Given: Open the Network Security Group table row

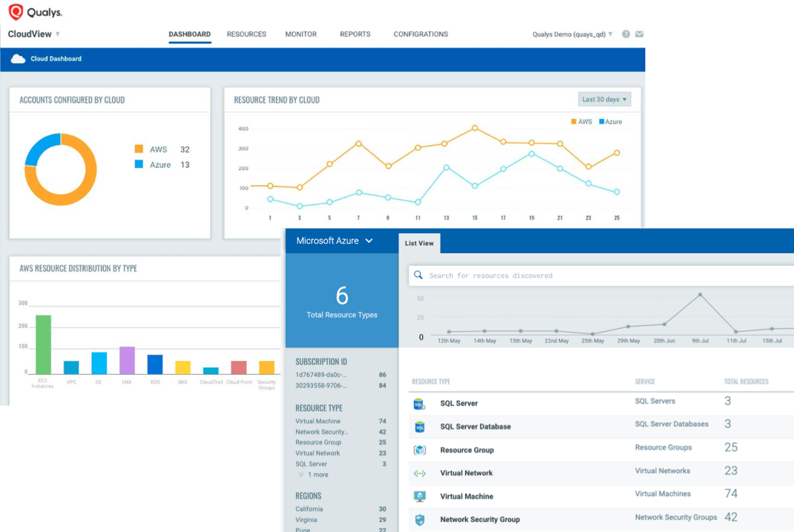Looking at the screenshot, I should [x=601, y=520].
